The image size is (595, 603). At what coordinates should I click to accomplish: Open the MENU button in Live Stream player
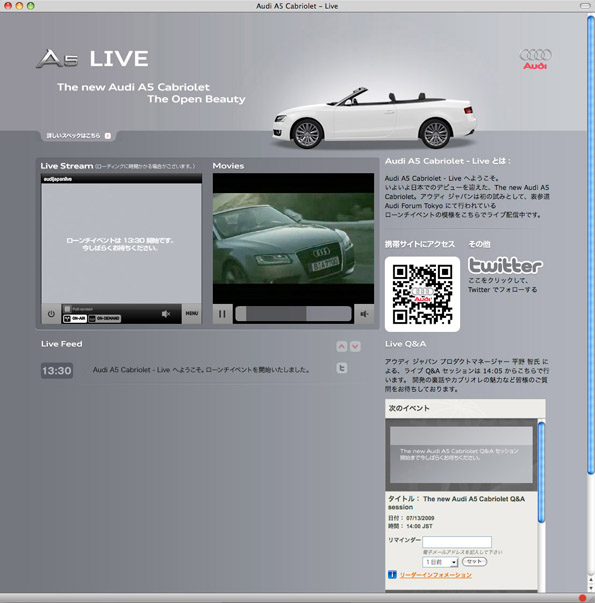[x=192, y=313]
